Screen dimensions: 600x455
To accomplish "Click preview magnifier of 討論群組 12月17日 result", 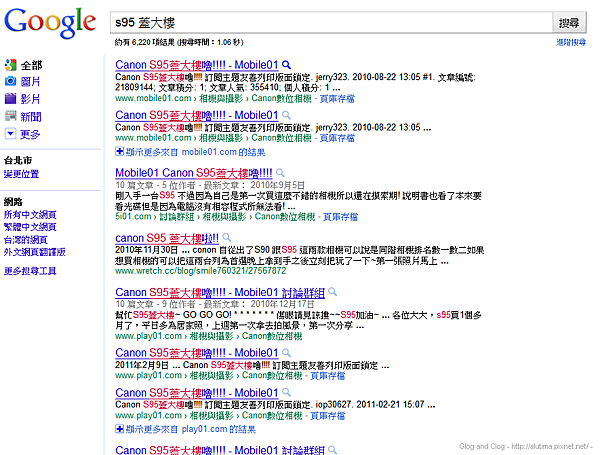I will point(333,292).
